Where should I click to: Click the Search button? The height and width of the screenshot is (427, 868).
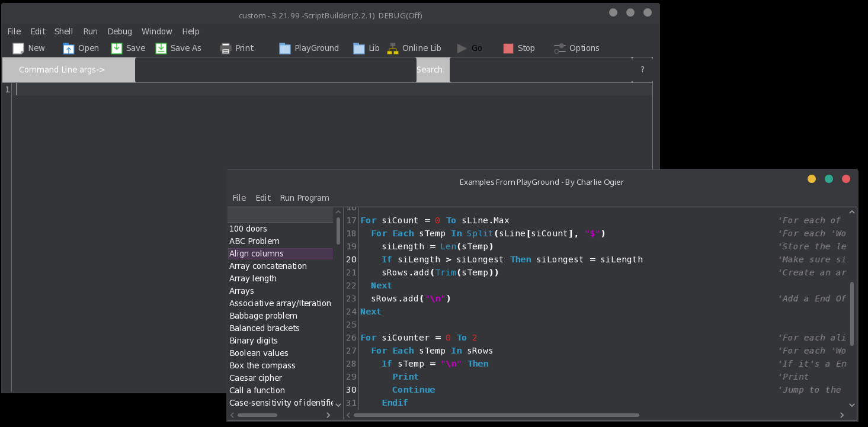point(430,70)
